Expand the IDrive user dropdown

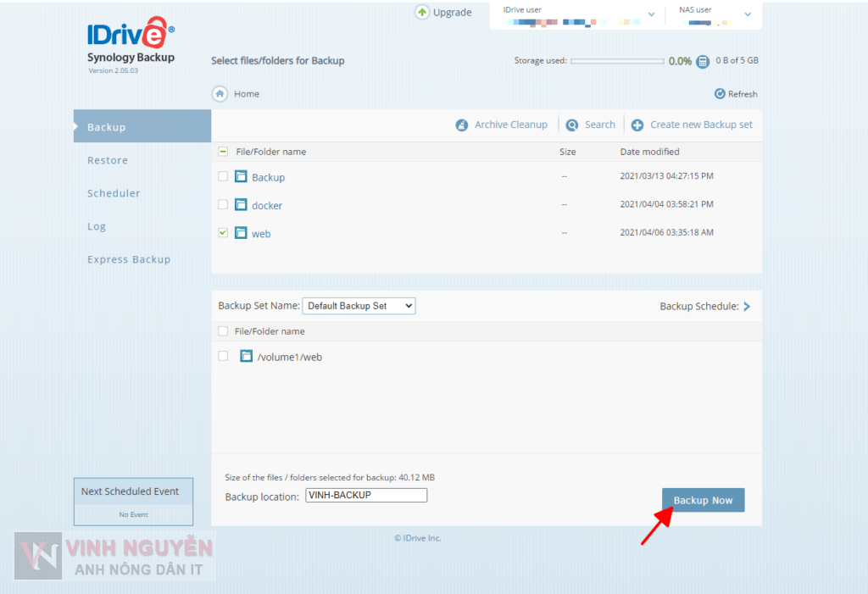point(651,14)
